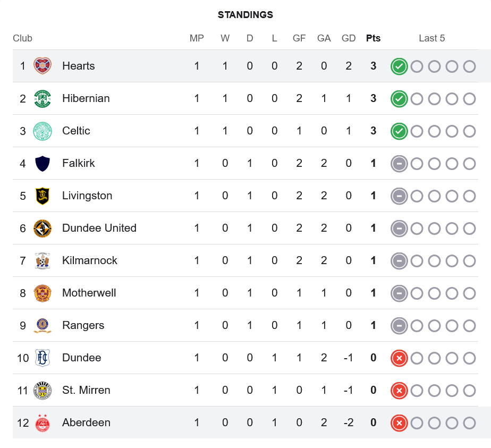Image resolution: width=491 pixels, height=448 pixels.
Task: Click the Celtic club crest icon
Action: pyautogui.click(x=43, y=131)
